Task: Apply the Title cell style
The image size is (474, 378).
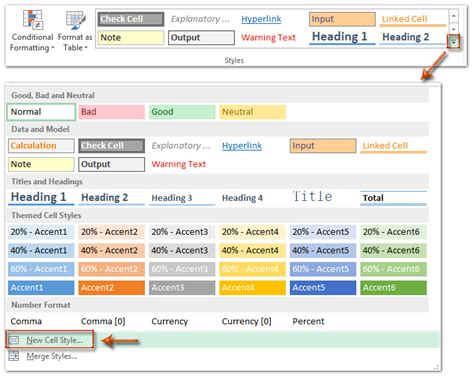Action: pos(323,197)
